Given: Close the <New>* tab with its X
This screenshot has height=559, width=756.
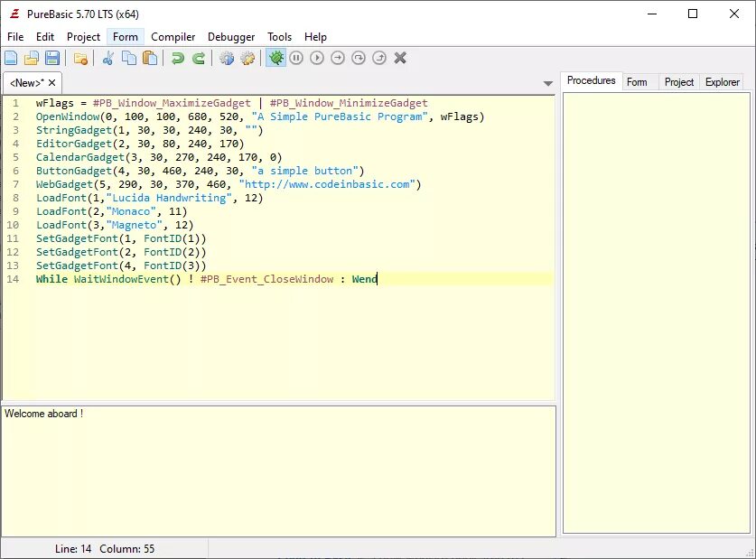Looking at the screenshot, I should 52,83.
